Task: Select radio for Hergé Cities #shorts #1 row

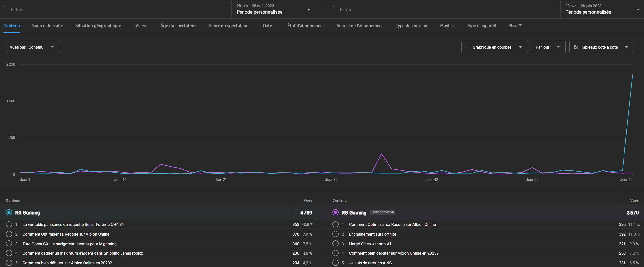Action: tap(335, 244)
